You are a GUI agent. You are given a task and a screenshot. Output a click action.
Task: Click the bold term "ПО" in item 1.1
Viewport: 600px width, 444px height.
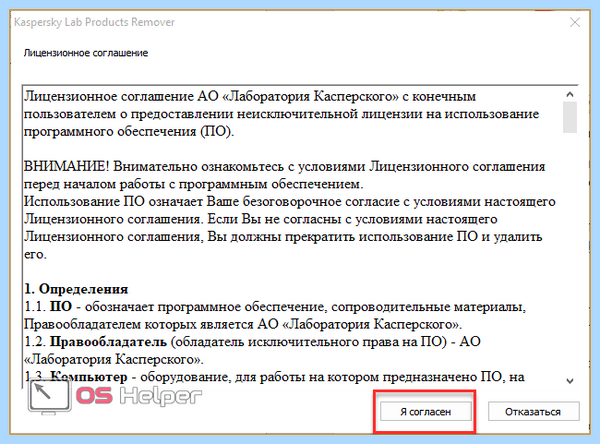(x=61, y=307)
